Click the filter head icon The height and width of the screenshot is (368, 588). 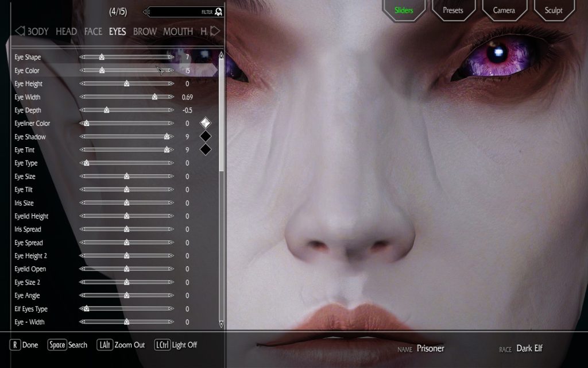(x=219, y=12)
